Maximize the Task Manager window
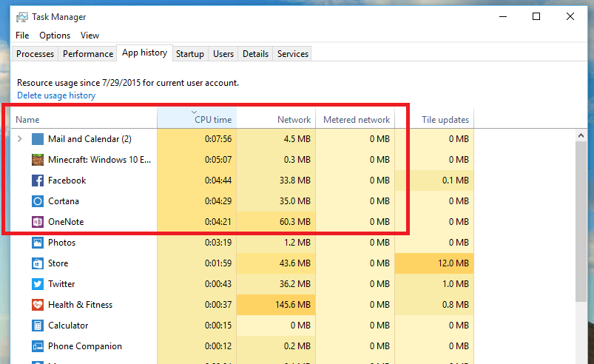Image resolution: width=594 pixels, height=364 pixels. tap(536, 17)
